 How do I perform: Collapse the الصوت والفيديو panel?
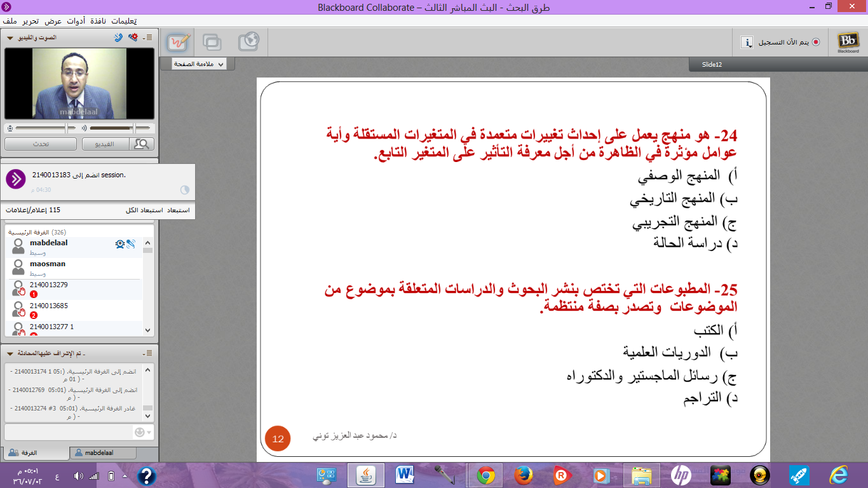(10, 37)
